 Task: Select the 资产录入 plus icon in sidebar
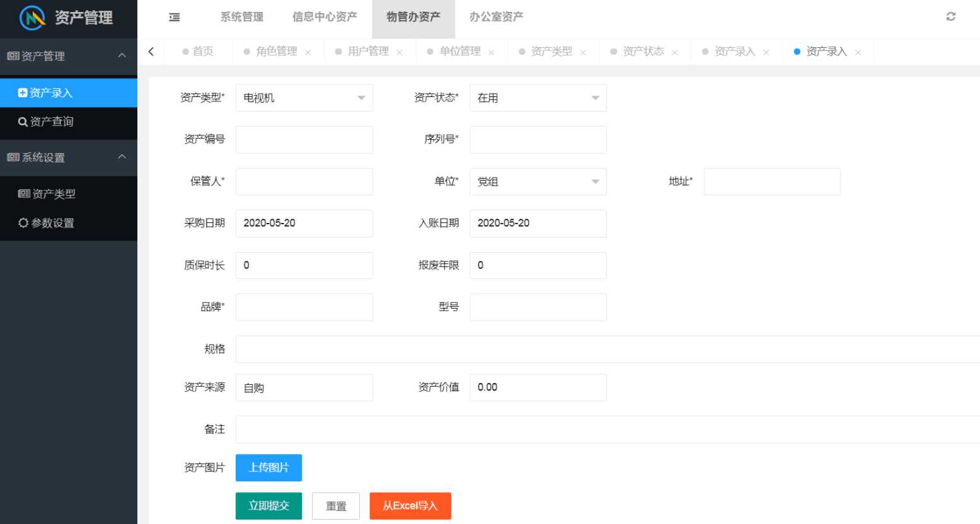click(23, 92)
